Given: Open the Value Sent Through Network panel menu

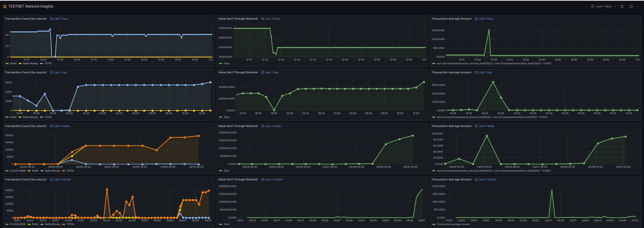Looking at the screenshot, I should [x=238, y=19].
